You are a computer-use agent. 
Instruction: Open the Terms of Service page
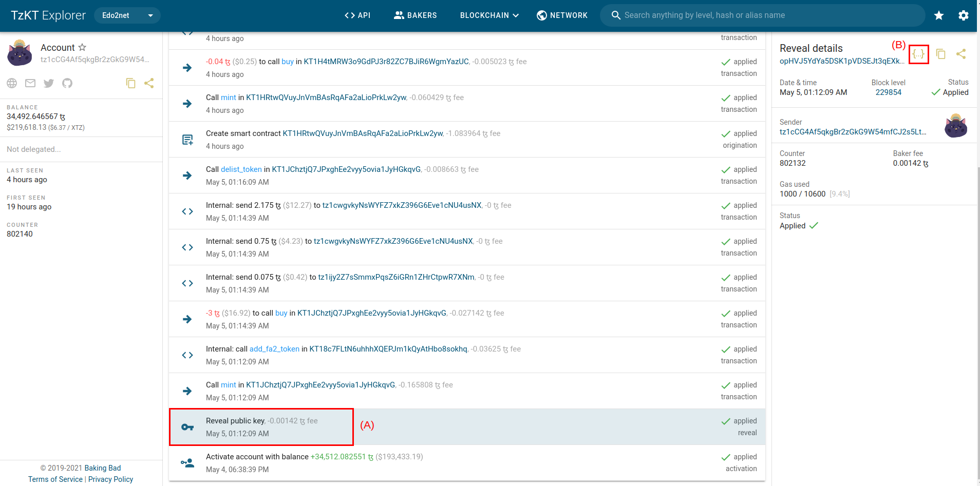click(x=54, y=479)
